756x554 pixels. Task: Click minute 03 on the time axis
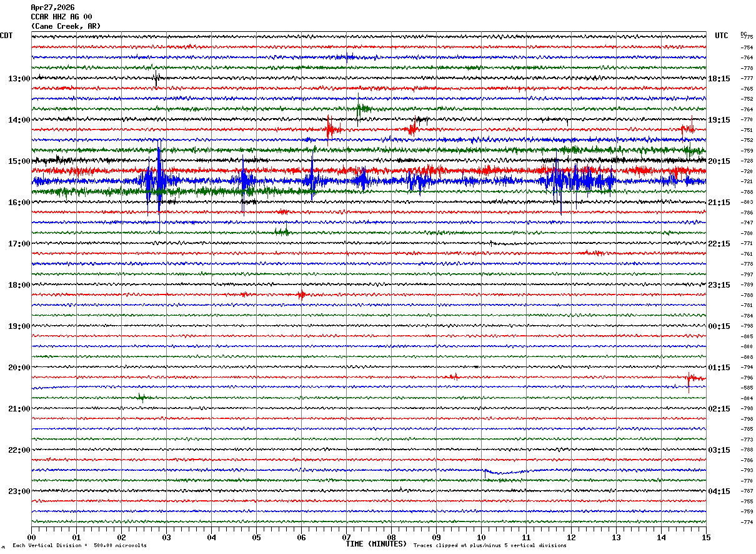[166, 537]
